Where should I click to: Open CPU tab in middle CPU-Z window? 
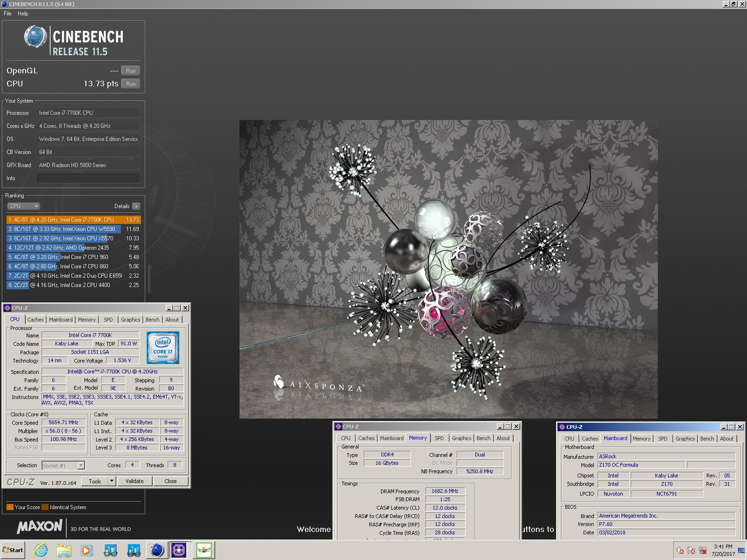345,438
